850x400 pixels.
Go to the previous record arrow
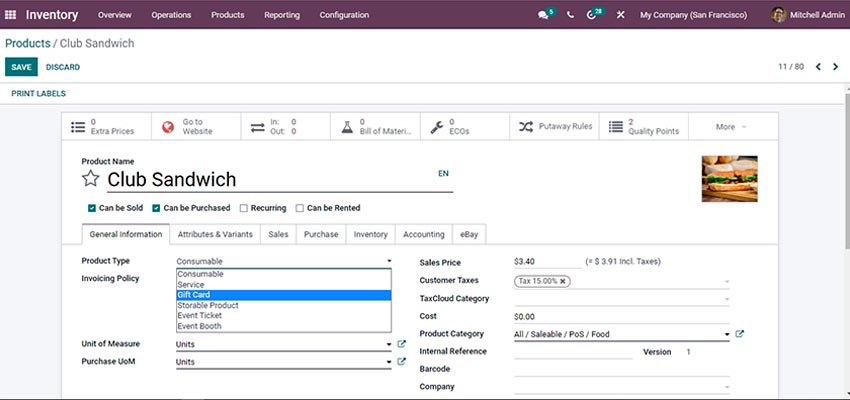pos(818,67)
